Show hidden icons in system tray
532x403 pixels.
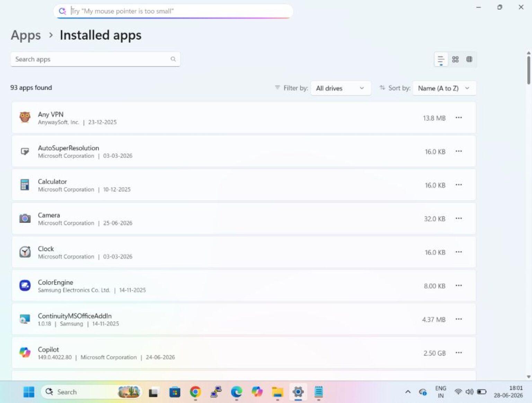pos(408,392)
